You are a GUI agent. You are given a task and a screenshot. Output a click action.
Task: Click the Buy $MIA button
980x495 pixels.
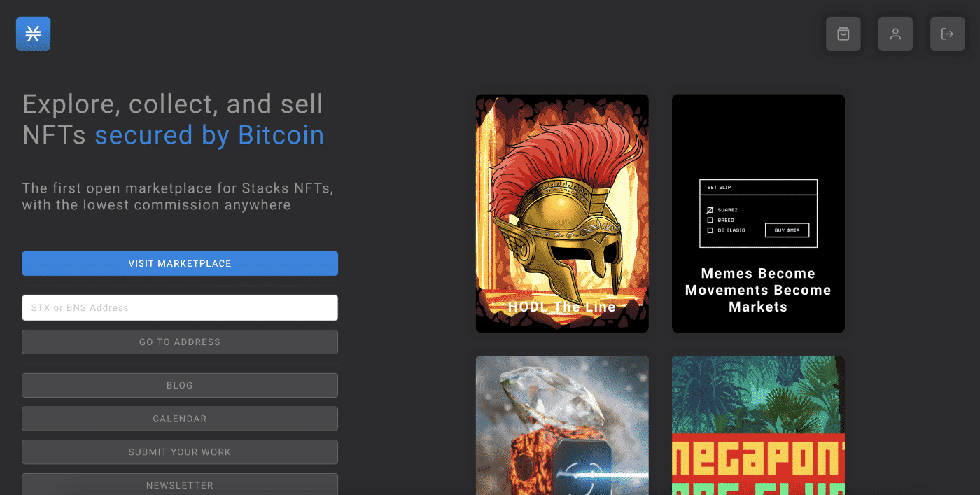click(787, 230)
